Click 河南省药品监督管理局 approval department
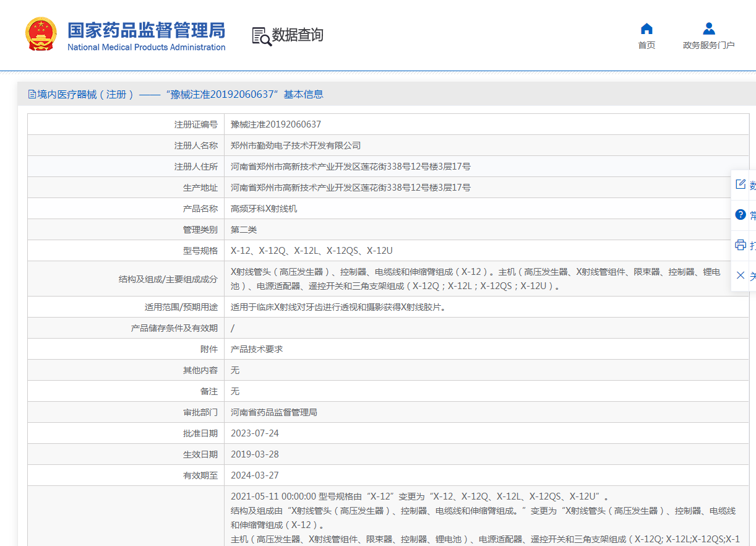The width and height of the screenshot is (756, 546). [274, 412]
